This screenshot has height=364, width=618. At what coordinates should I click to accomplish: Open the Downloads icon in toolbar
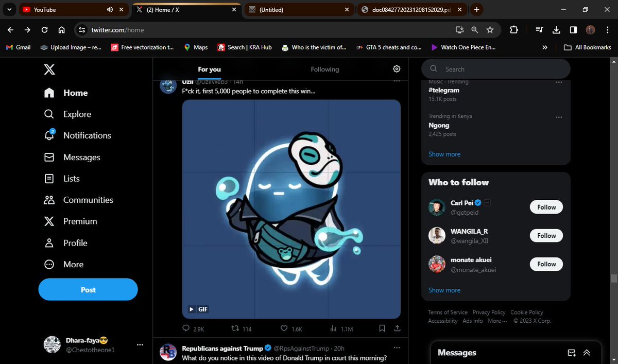click(556, 30)
